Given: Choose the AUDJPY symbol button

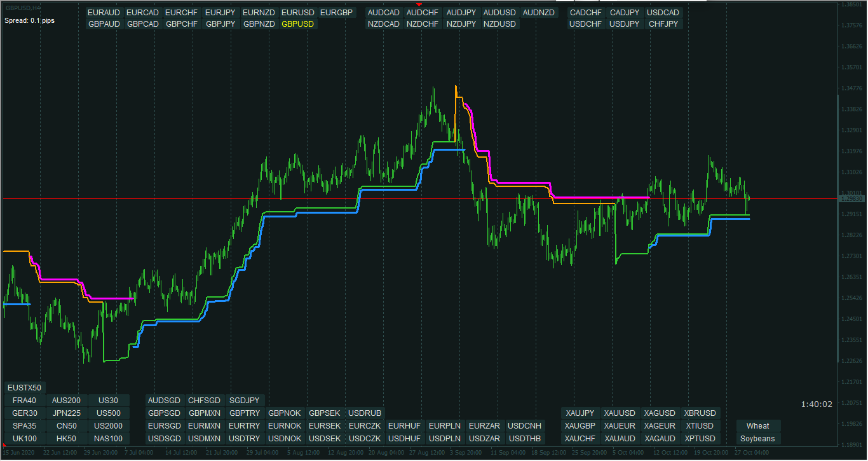Looking at the screenshot, I should pyautogui.click(x=461, y=13).
